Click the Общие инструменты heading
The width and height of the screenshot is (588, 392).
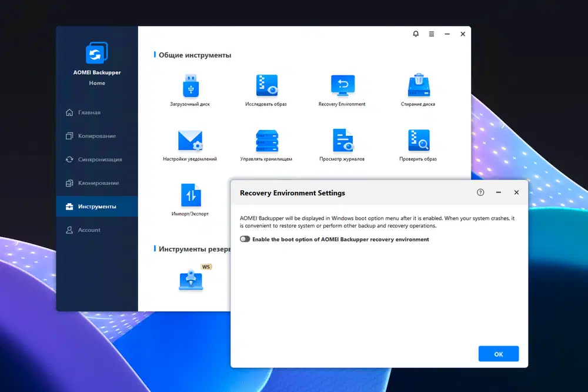tap(195, 55)
